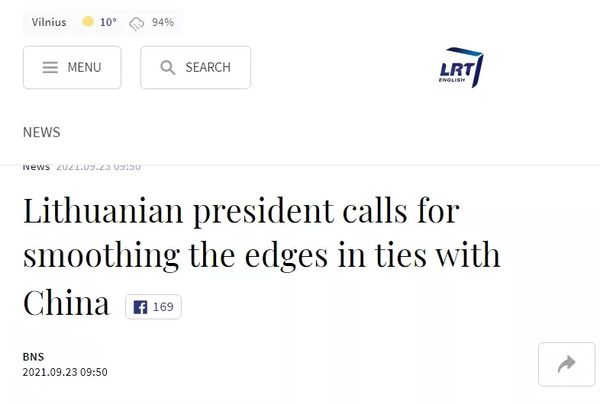
Task: Select the Vilnius city label
Action: (x=49, y=22)
